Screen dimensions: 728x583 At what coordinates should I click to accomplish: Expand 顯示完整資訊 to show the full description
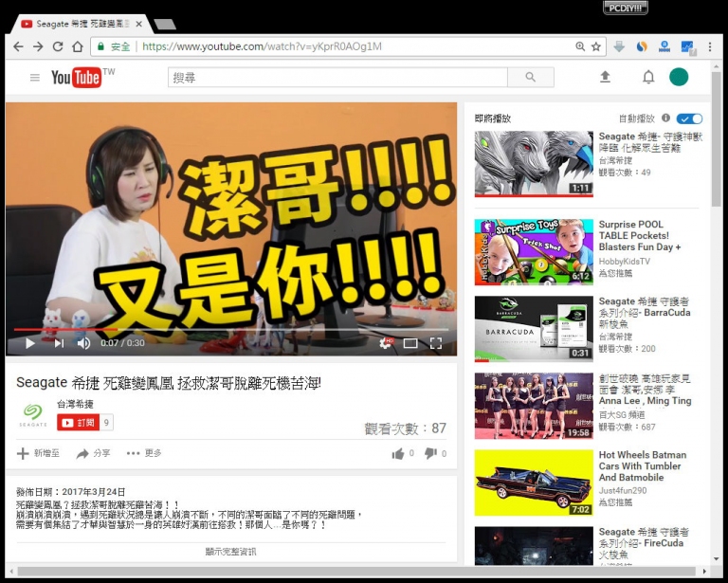[230, 551]
